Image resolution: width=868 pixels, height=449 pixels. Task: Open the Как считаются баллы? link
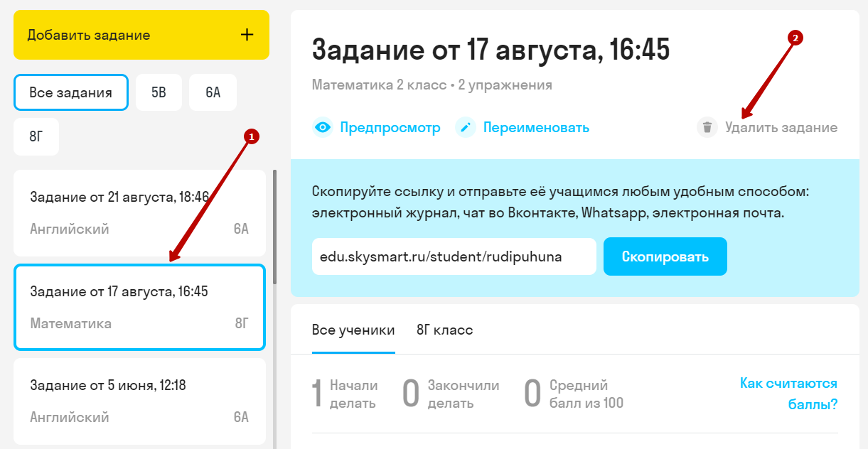click(x=788, y=394)
